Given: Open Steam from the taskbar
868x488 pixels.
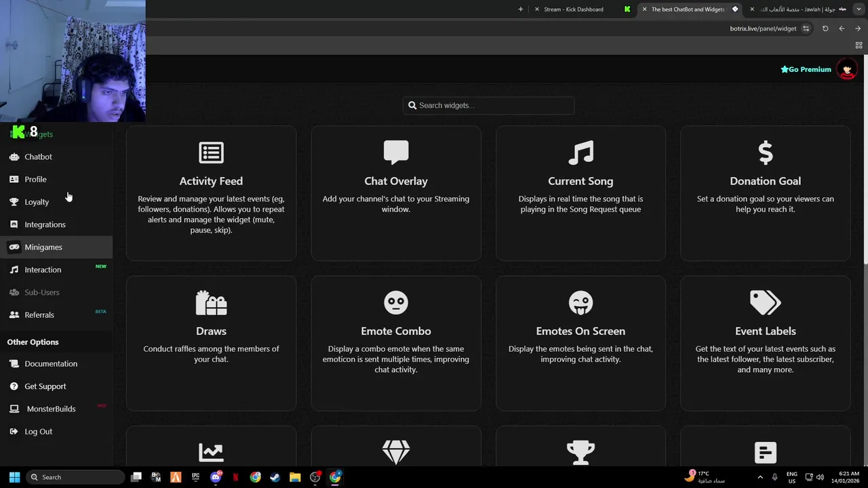Looking at the screenshot, I should [x=275, y=477].
